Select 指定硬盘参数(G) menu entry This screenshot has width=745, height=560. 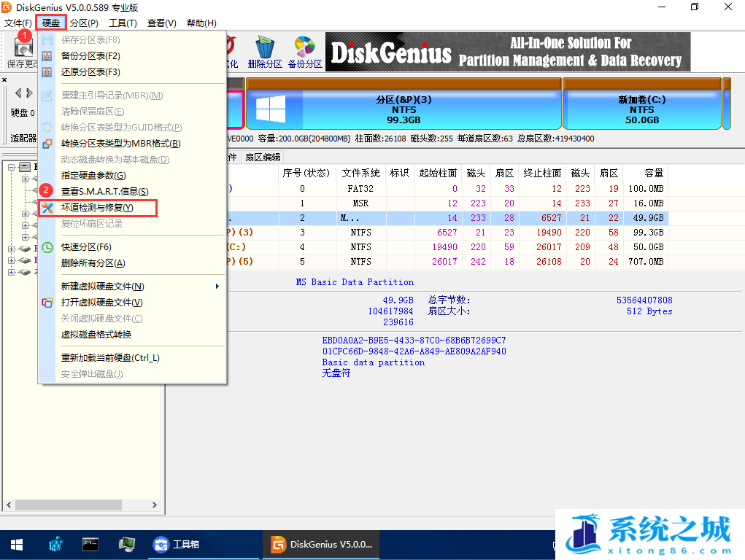pyautogui.click(x=132, y=175)
